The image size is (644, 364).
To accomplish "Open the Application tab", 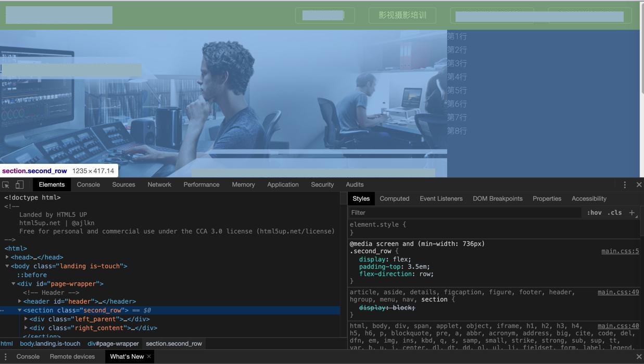I will pyautogui.click(x=283, y=185).
